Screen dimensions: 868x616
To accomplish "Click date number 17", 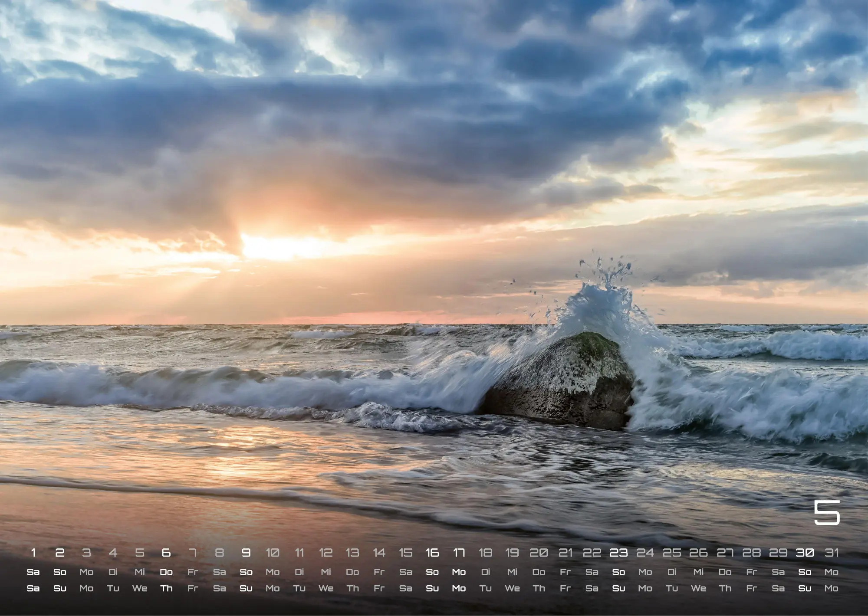I will pos(459,553).
